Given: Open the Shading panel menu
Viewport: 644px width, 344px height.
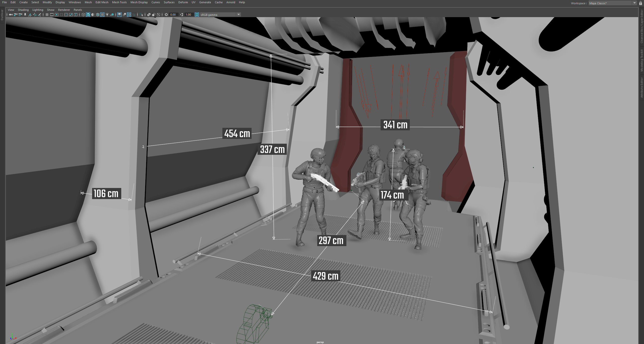Looking at the screenshot, I should (x=23, y=10).
